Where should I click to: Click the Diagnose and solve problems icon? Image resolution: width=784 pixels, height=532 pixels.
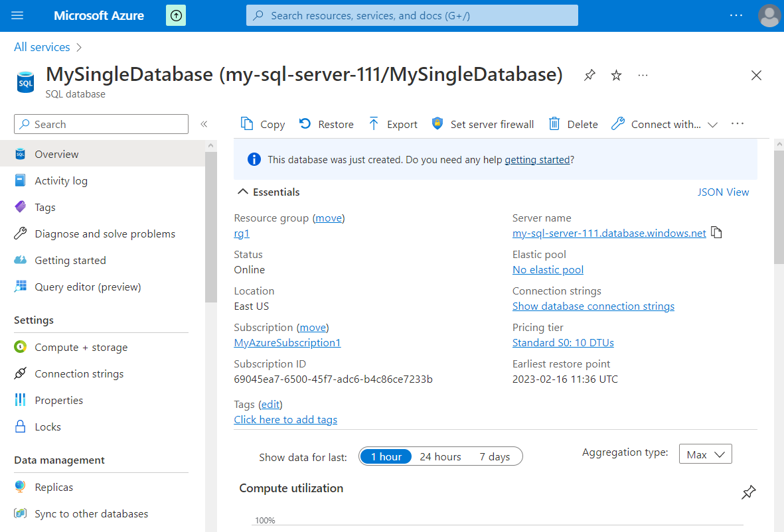point(20,233)
